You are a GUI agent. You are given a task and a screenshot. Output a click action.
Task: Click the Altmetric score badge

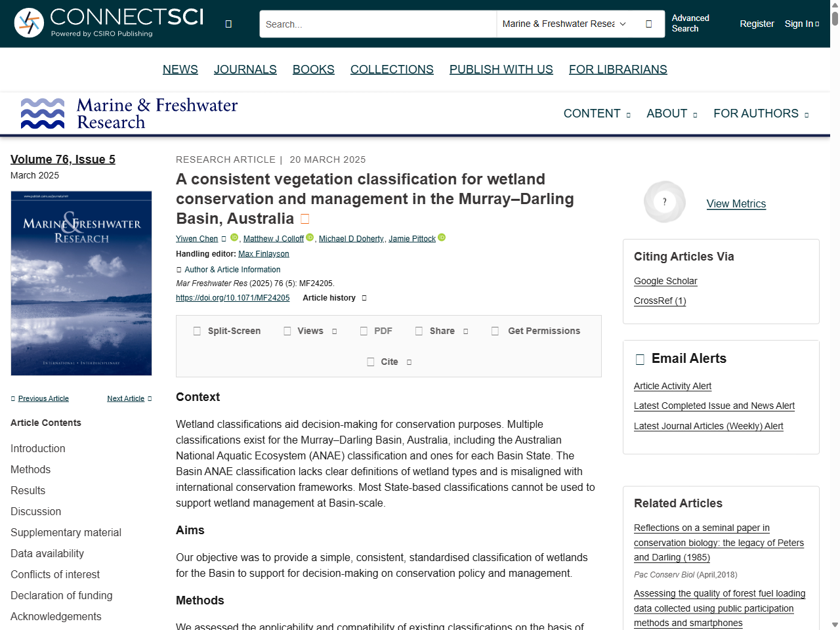coord(665,202)
